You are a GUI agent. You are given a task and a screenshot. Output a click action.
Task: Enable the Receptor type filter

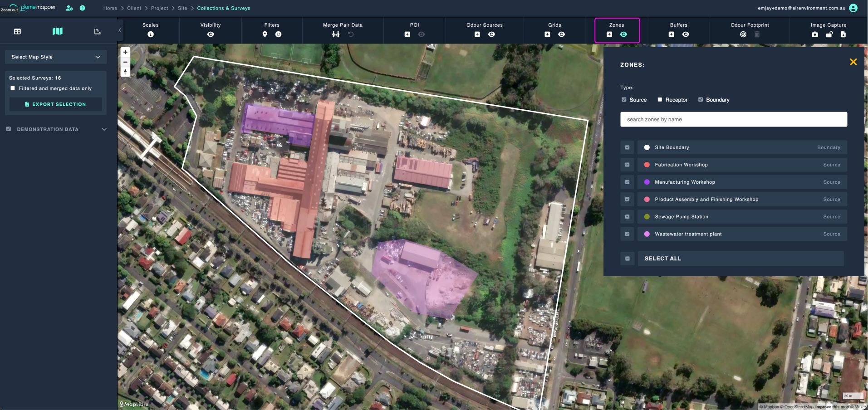(660, 100)
